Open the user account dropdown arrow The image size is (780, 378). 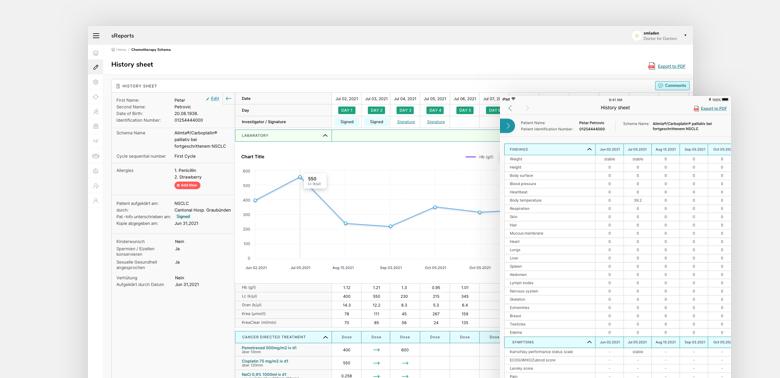pos(685,36)
